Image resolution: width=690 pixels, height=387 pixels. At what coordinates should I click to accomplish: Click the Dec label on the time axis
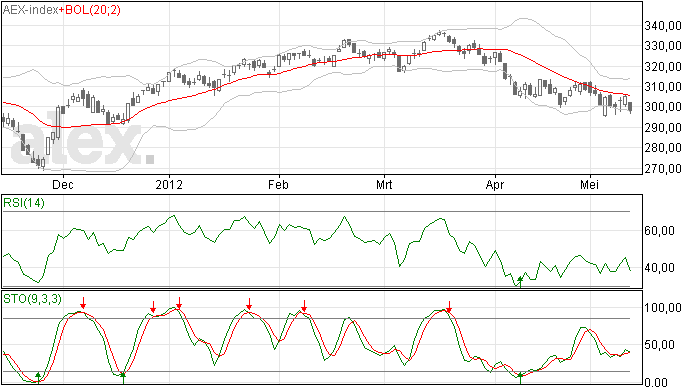click(x=62, y=184)
